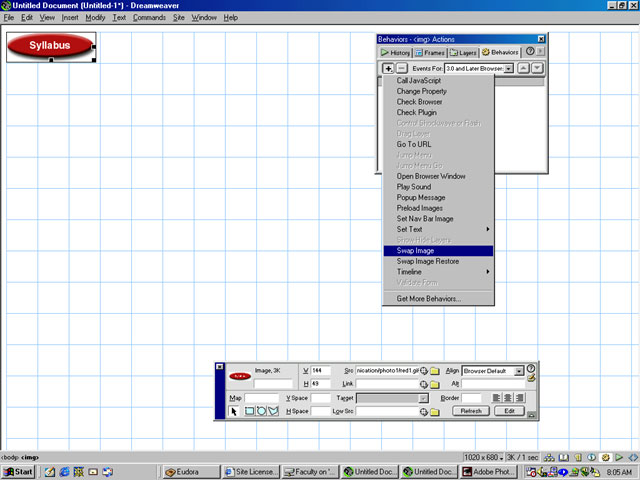
Task: Click the browse folder icon next to Src
Action: [435, 371]
